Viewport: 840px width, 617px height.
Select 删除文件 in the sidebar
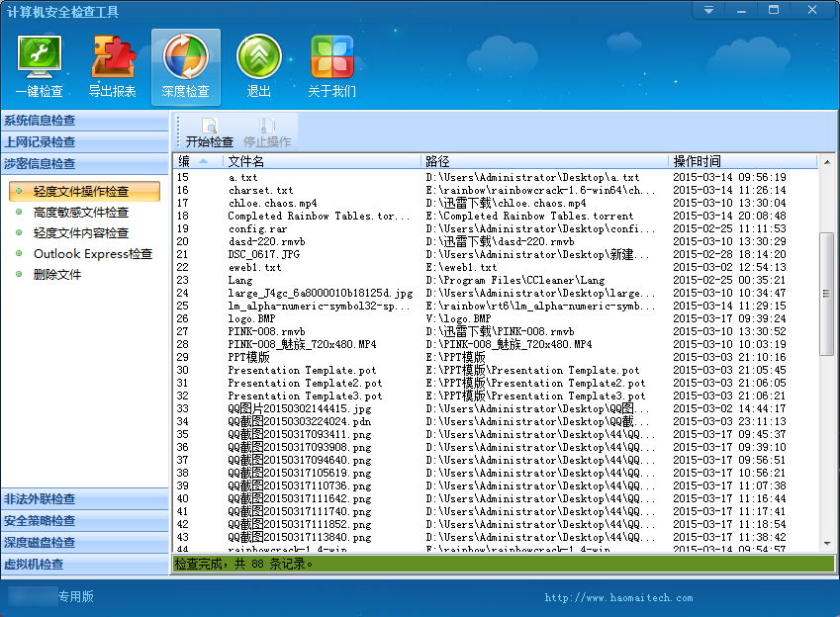click(57, 275)
